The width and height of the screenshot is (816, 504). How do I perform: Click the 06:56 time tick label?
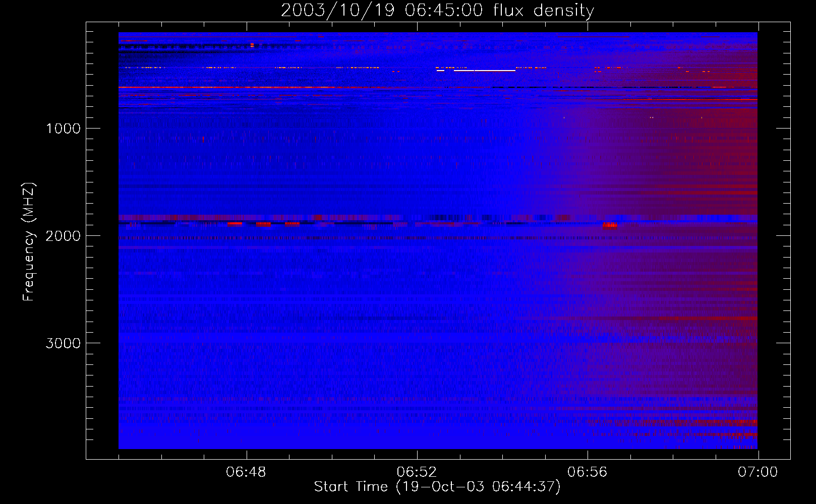587,472
